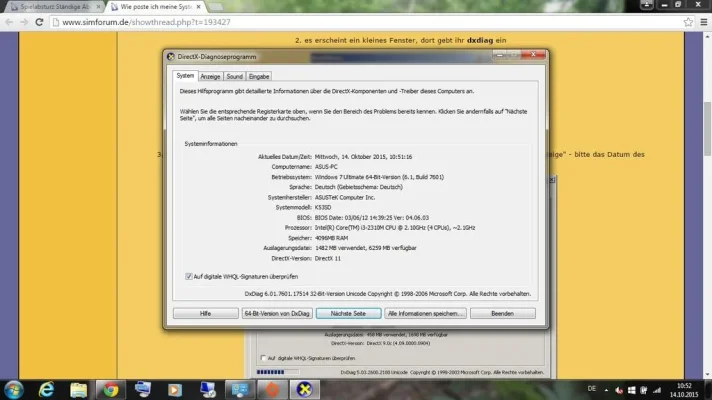
Task: Click the 'Windows 7 Ultimate 64-Bit-Version' text
Action: coord(379,177)
